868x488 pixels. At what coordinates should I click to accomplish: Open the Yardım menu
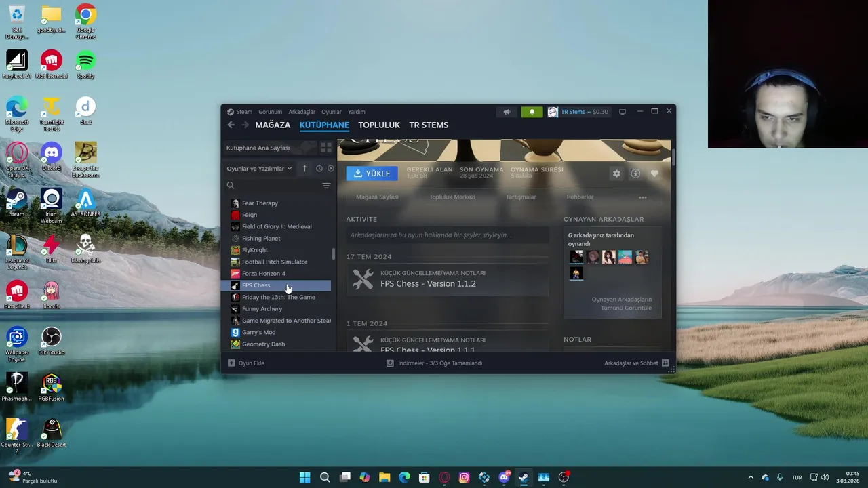[x=357, y=112]
